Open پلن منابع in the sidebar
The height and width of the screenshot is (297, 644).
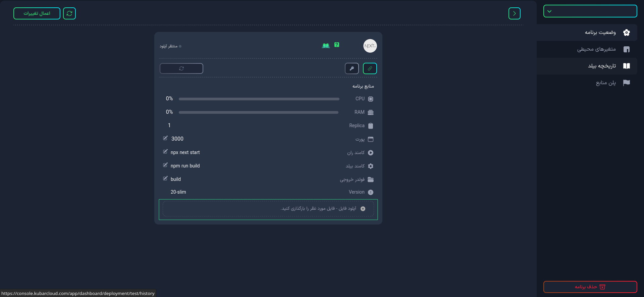coord(587,83)
